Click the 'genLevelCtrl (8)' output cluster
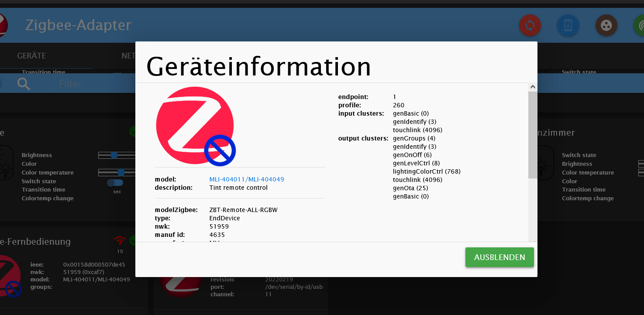644x315 pixels. click(417, 163)
